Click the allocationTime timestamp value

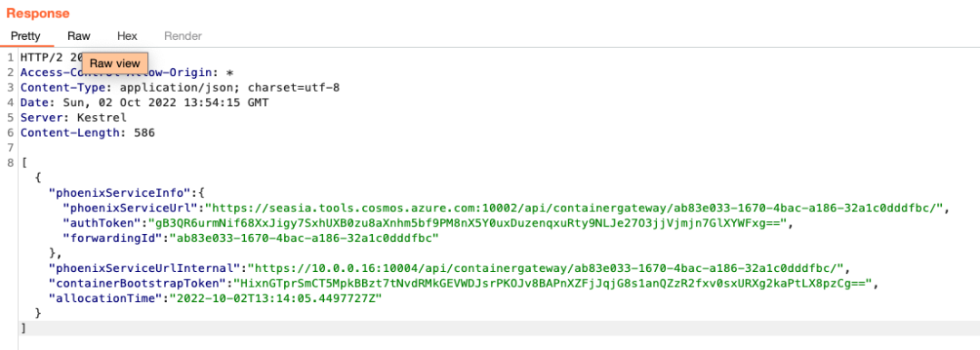click(x=272, y=298)
